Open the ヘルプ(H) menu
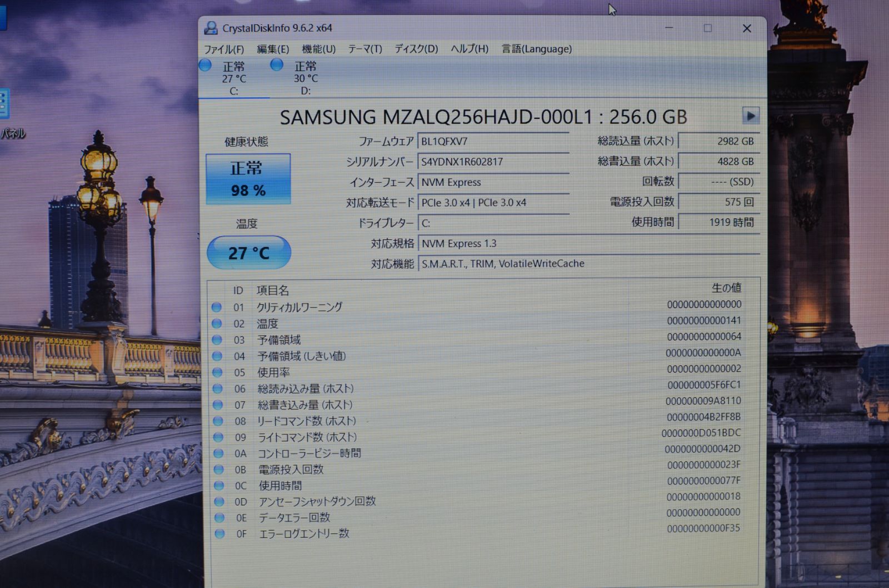Viewport: 889px width, 588px height. click(x=470, y=49)
